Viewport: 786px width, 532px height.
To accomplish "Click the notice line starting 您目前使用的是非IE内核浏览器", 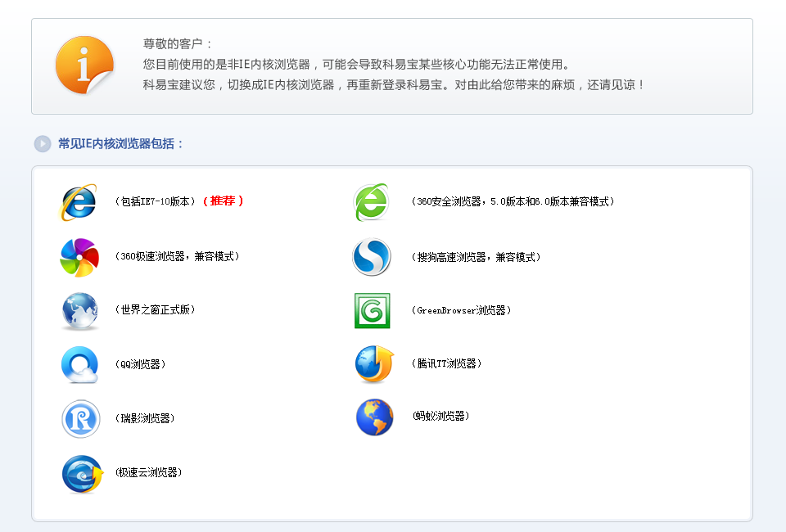I will [x=356, y=64].
